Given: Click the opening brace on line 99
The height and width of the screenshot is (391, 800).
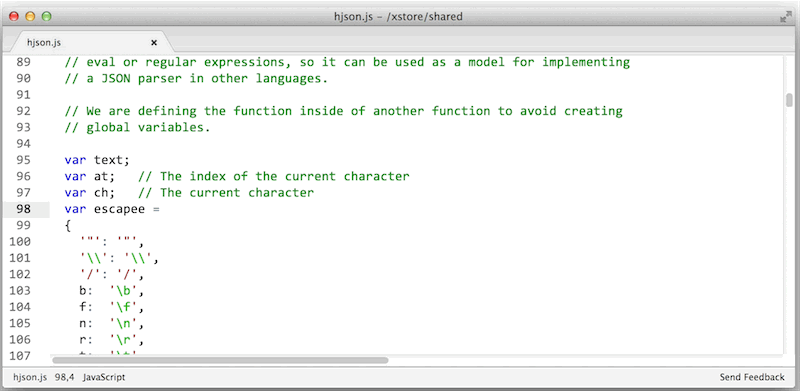Looking at the screenshot, I should 68,225.
